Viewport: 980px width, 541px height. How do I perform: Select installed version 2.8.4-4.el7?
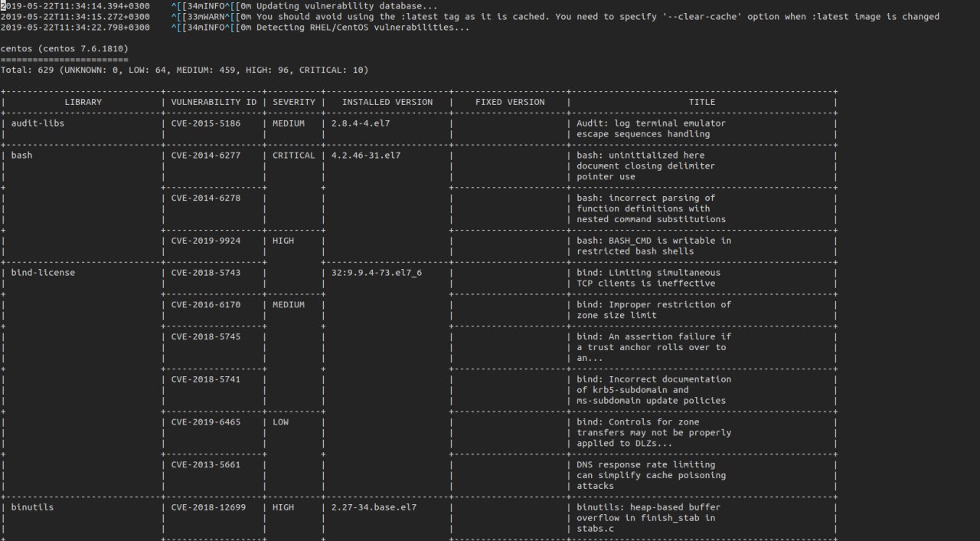361,123
